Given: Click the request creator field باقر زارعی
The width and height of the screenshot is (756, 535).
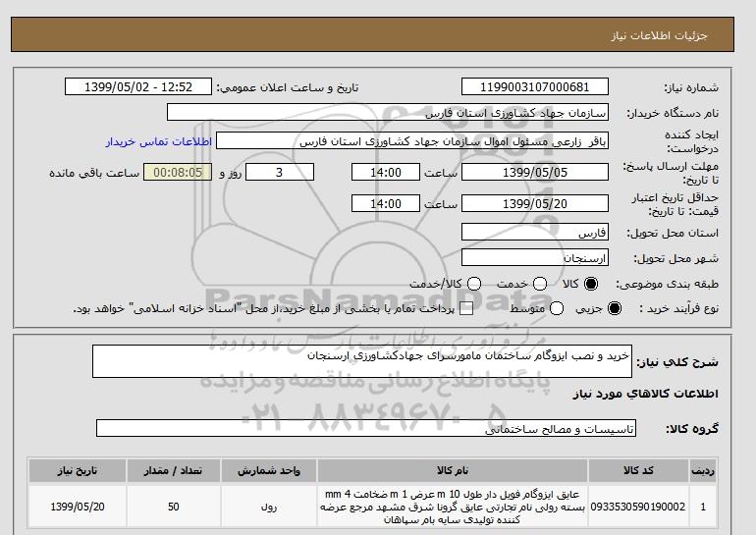Looking at the screenshot, I should tap(412, 141).
